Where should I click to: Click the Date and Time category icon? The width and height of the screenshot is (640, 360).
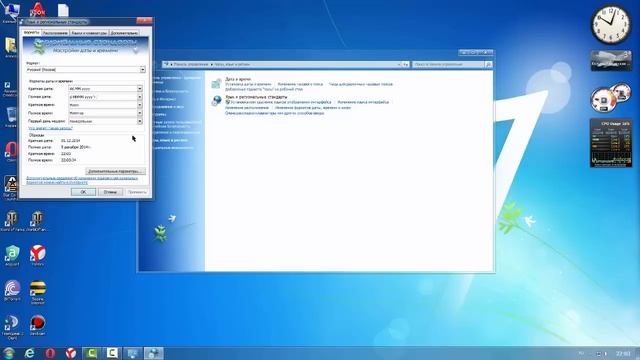[216, 83]
